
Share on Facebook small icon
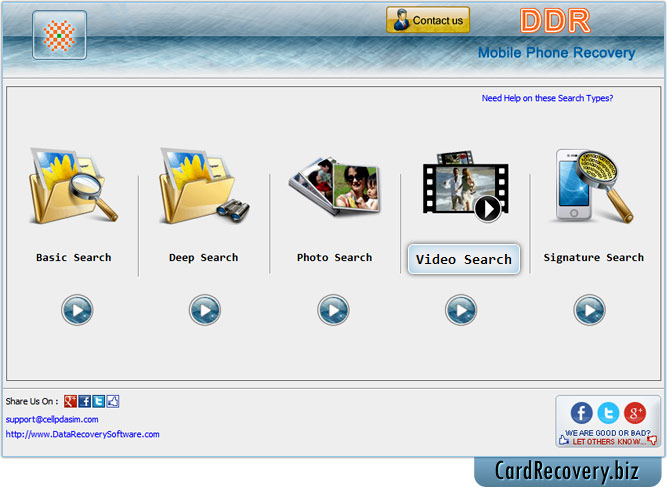[x=85, y=401]
